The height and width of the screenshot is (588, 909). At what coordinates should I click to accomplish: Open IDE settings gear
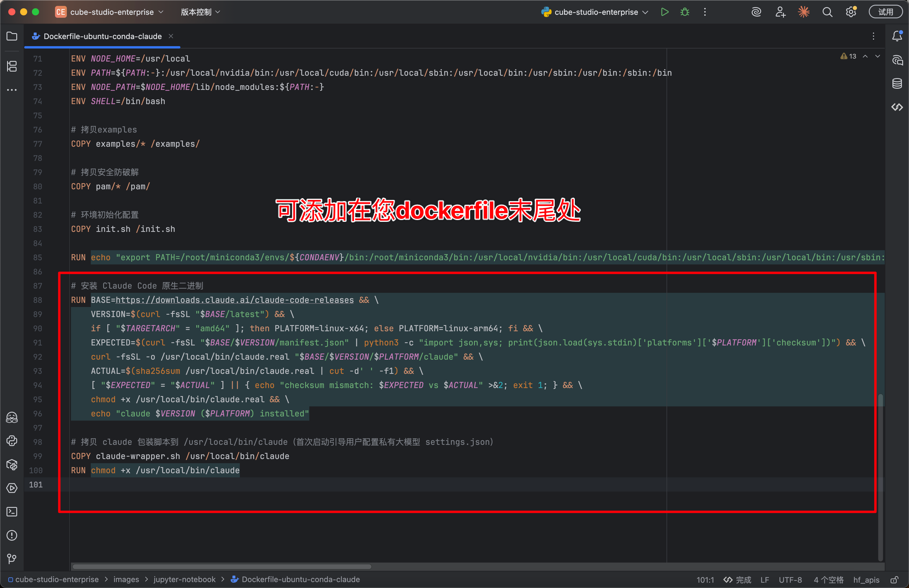pyautogui.click(x=851, y=12)
